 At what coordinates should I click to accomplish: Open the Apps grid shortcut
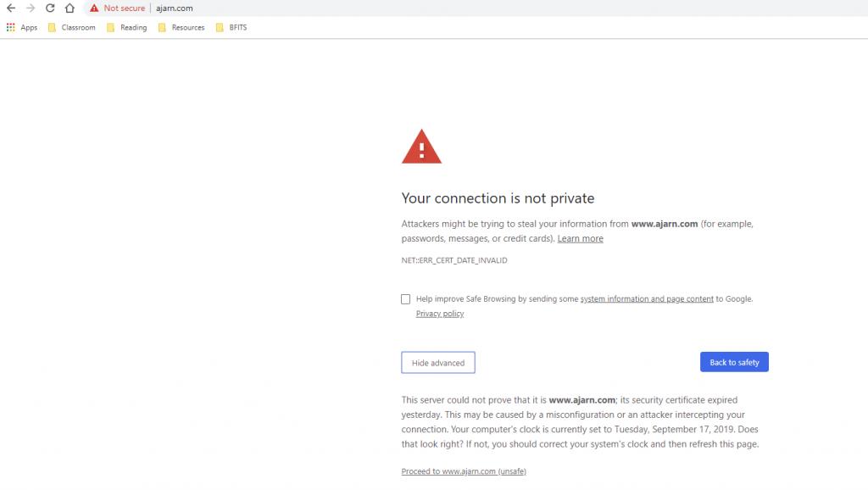pyautogui.click(x=21, y=27)
